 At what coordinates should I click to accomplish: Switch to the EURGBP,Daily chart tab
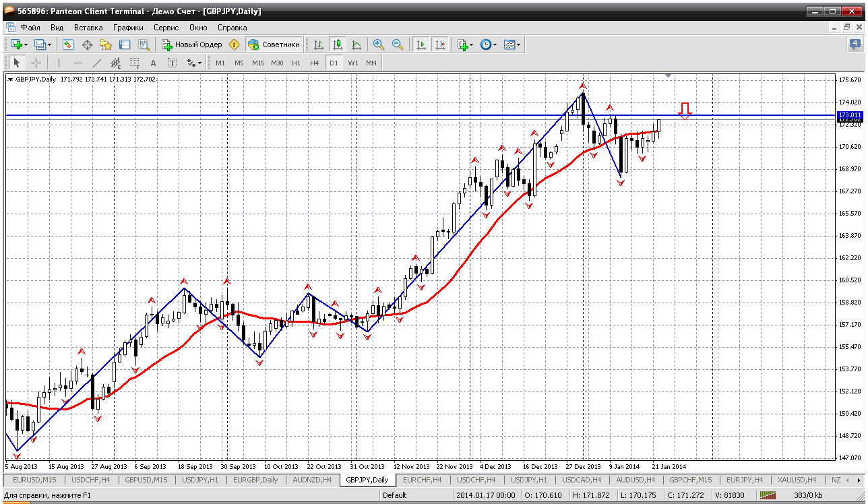click(x=256, y=480)
